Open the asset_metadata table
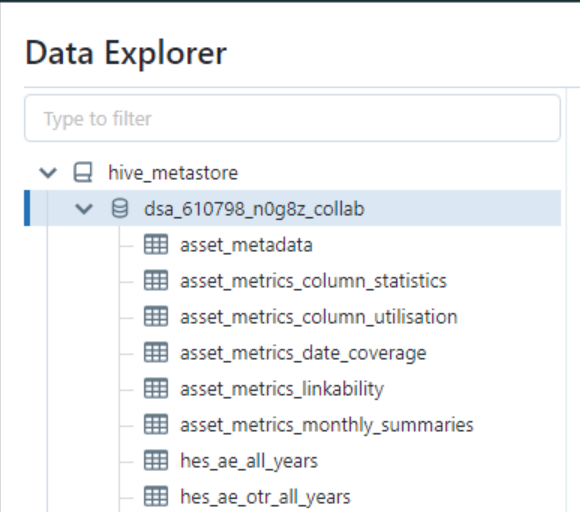 tap(246, 245)
